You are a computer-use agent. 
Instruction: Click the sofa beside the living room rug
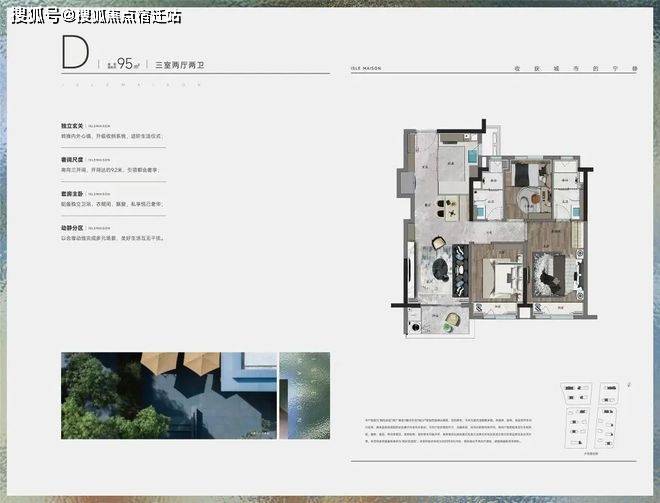click(460, 271)
